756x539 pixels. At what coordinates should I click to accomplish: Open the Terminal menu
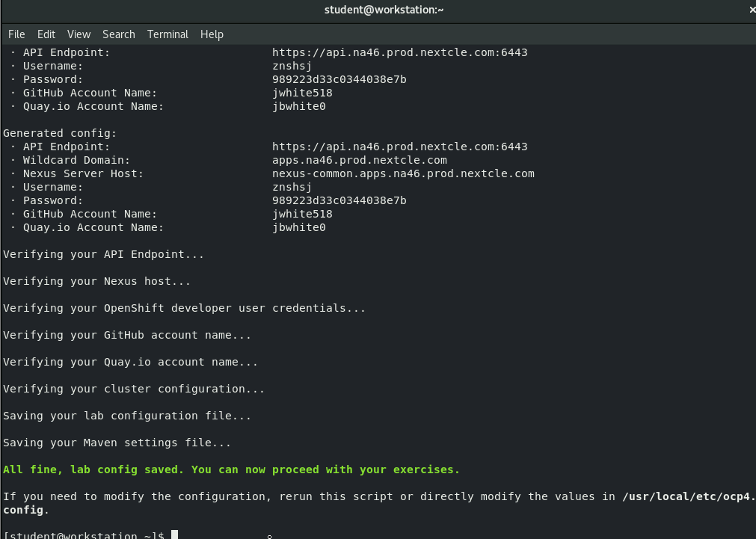pos(168,34)
